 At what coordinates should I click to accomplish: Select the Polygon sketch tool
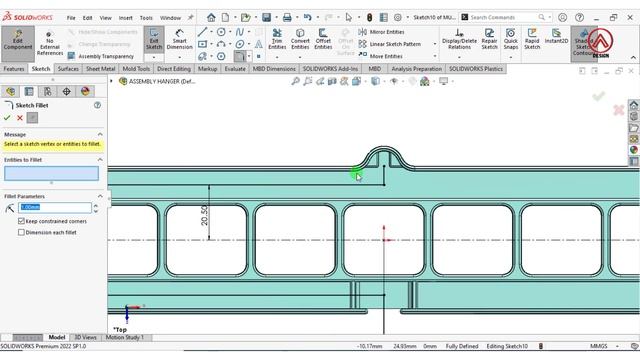click(x=221, y=56)
